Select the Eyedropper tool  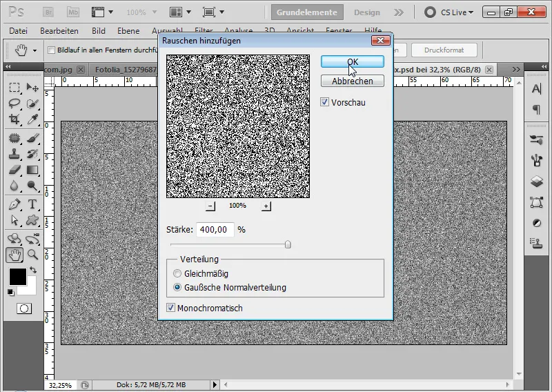32,120
